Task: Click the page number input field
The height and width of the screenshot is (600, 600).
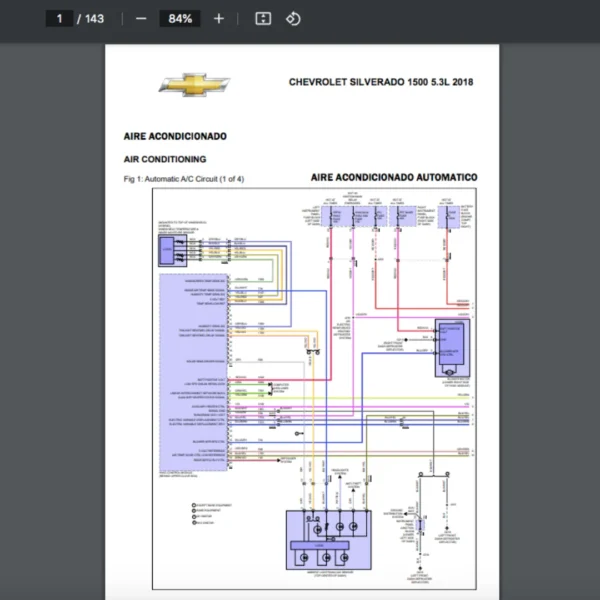Action: 59,18
